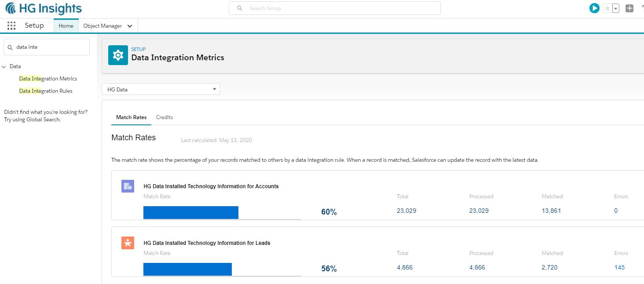The image size is (644, 284).
Task: Expand the Object Manager dropdown chevron
Action: (130, 26)
